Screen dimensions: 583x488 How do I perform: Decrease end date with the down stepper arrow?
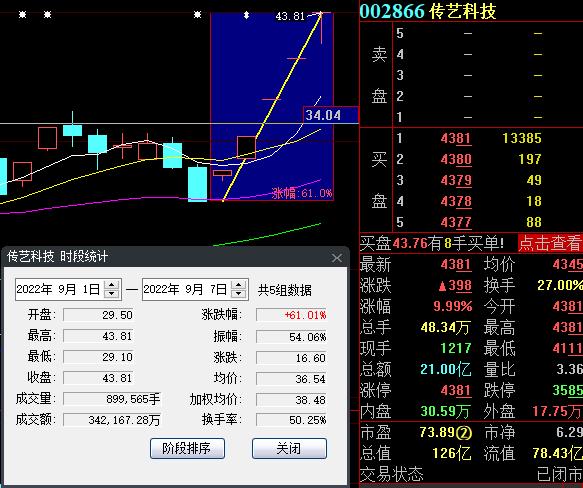(x=239, y=293)
